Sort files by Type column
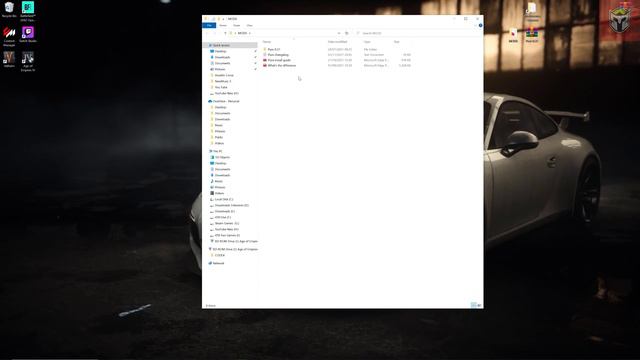 pos(367,42)
